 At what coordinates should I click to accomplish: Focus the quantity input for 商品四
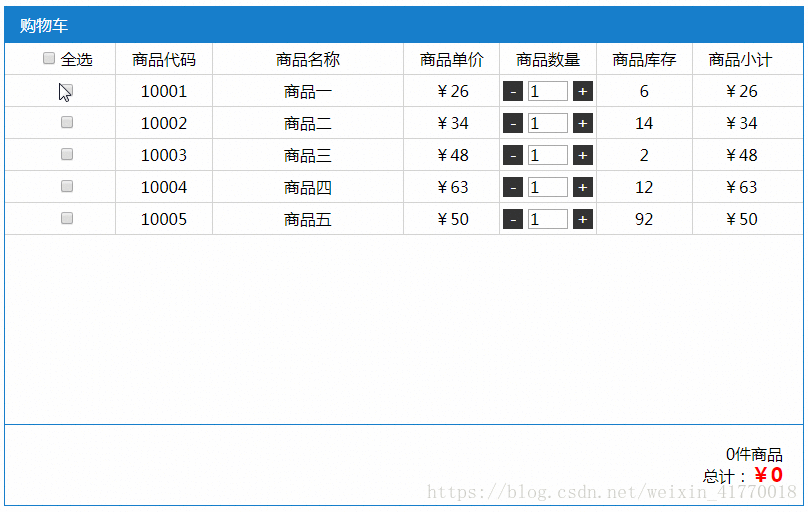pos(548,187)
